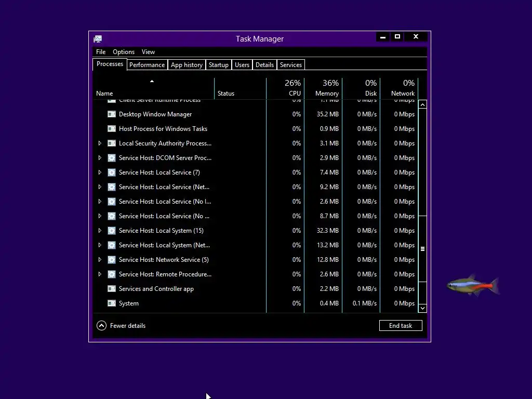Open the View menu
Viewport: 532px width, 399px height.
(148, 52)
